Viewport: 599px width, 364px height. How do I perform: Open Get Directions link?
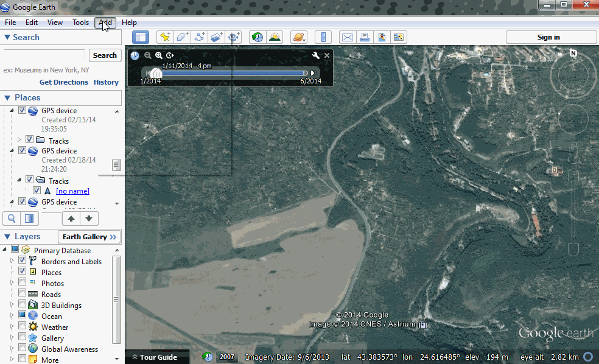[64, 82]
